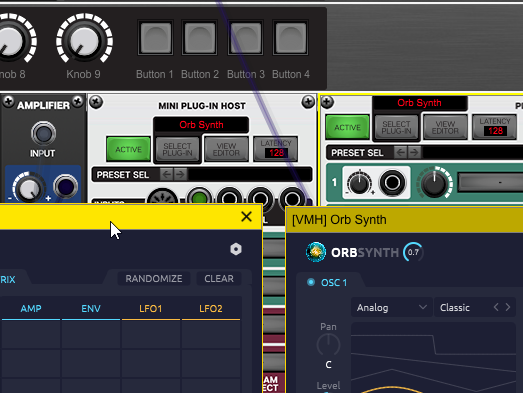
Task: Select the LFO2 matrix column
Action: pyautogui.click(x=210, y=309)
